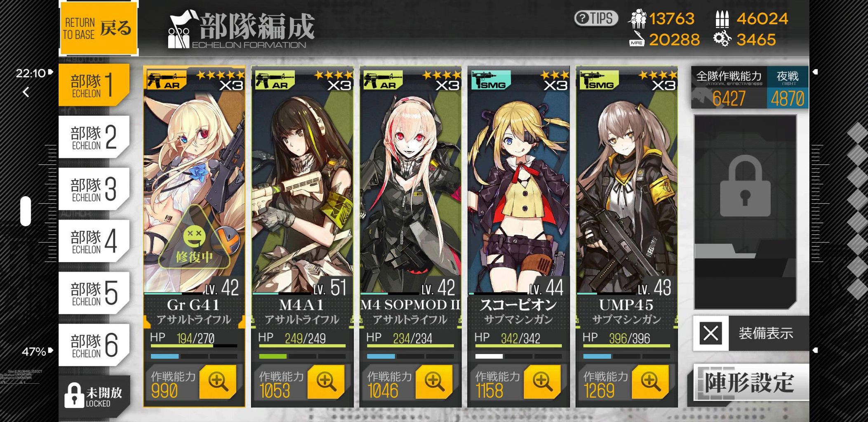Open the TIPS help icon
This screenshot has height=422, width=868.
click(x=596, y=19)
